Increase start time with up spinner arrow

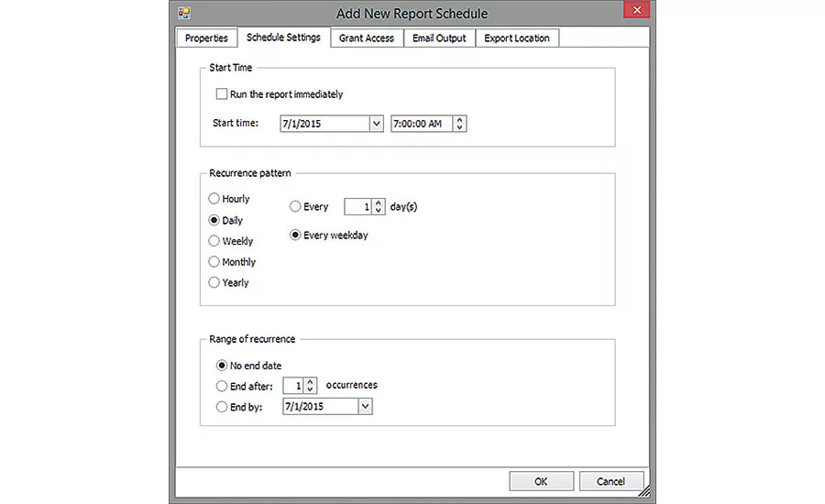point(459,120)
